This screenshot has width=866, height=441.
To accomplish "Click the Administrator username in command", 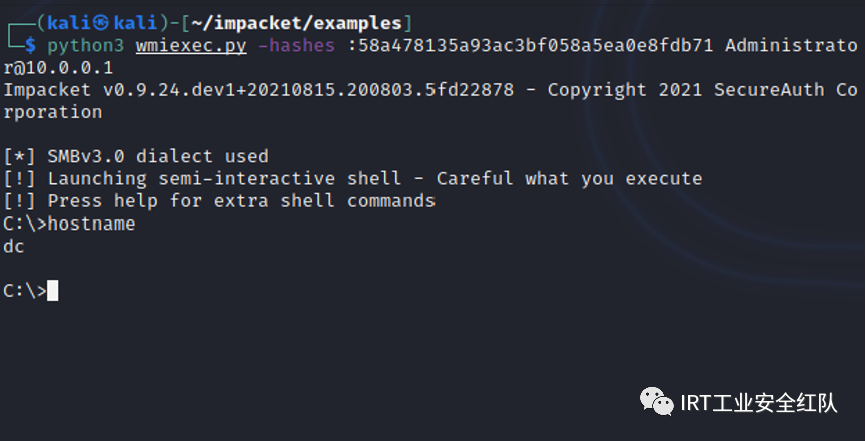I will pos(791,45).
